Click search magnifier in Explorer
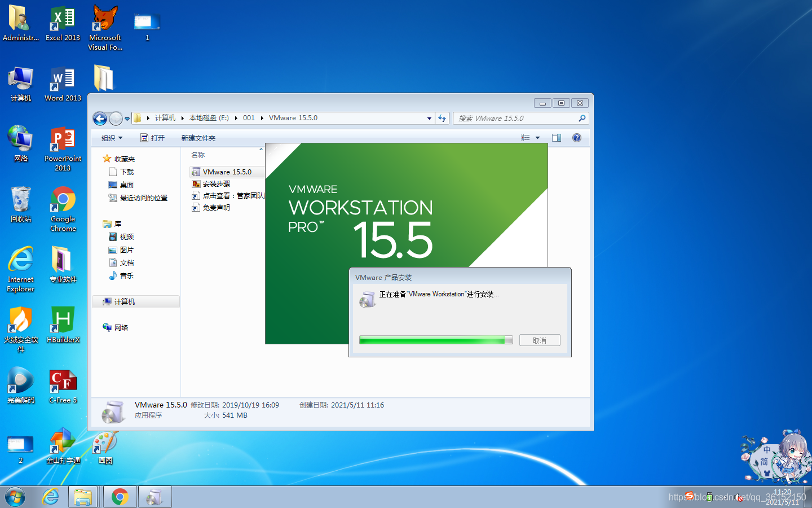 pos(582,118)
